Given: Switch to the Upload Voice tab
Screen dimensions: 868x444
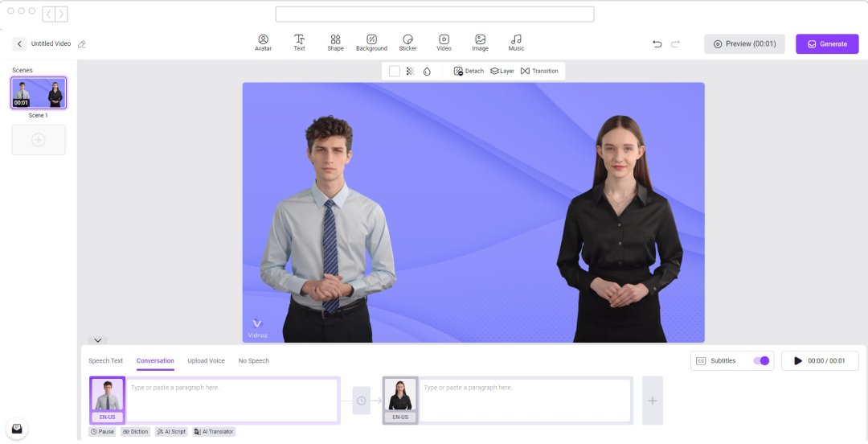Looking at the screenshot, I should pos(206,361).
